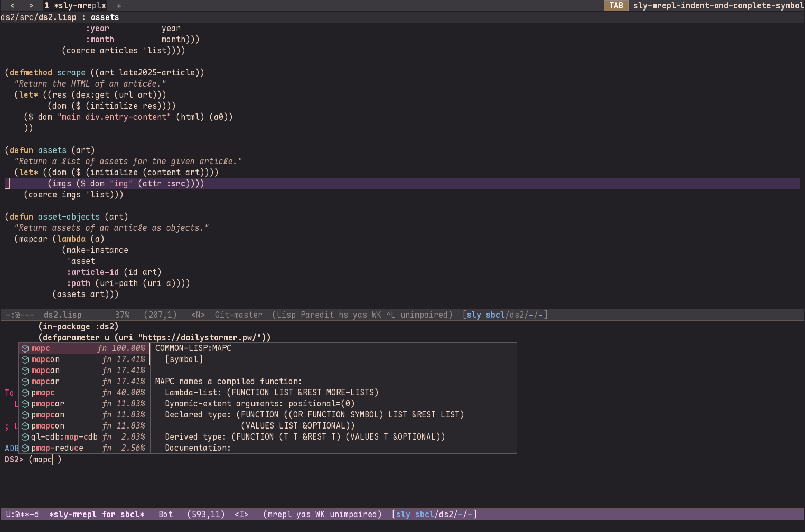
Task: Toggle WK in the ds2.lisp mode line
Action: tap(377, 315)
